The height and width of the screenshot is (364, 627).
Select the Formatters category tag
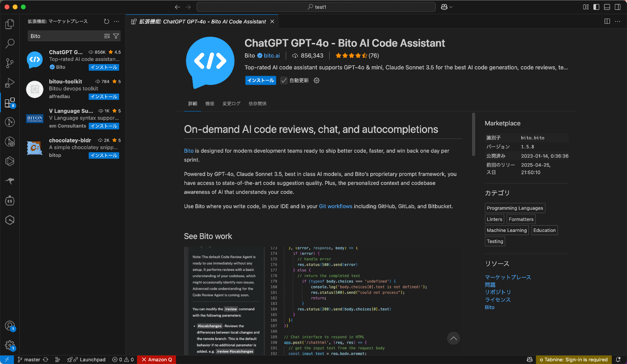tap(521, 219)
